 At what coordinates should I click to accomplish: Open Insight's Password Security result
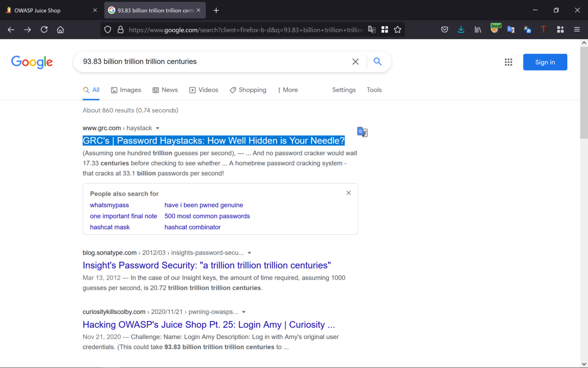(x=207, y=265)
